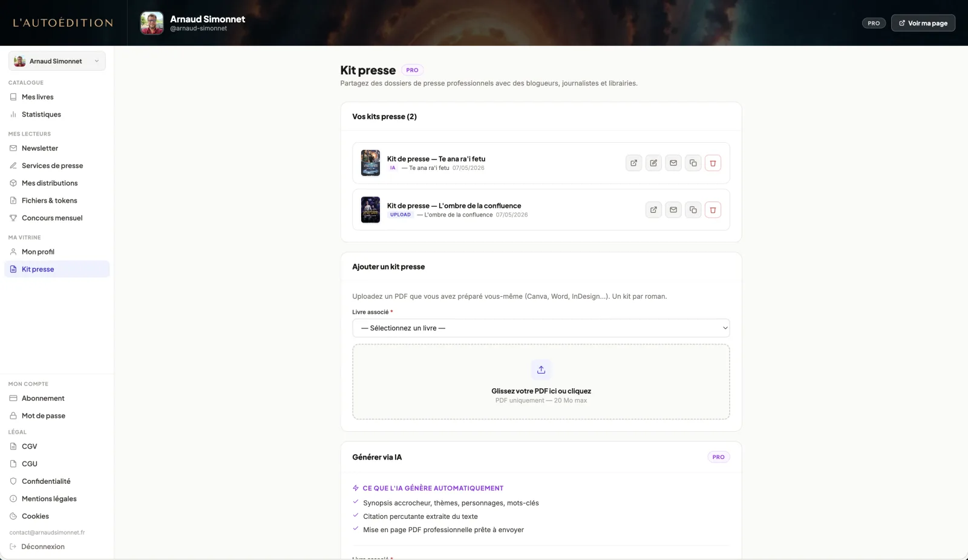968x560 pixels.
Task: Click the @arnaud-simonnet handle in header
Action: 198,28
